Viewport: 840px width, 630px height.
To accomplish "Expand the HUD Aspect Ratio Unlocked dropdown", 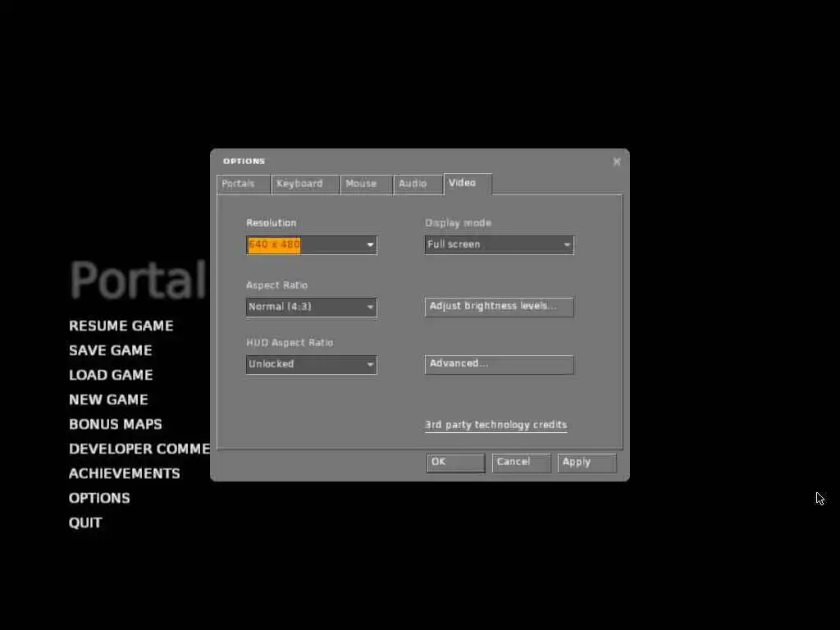I will (312, 365).
